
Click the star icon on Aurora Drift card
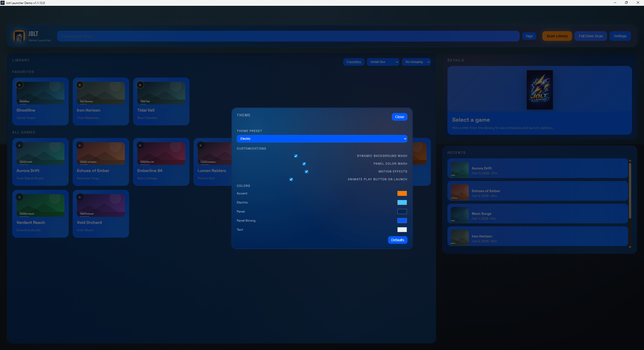point(19,145)
